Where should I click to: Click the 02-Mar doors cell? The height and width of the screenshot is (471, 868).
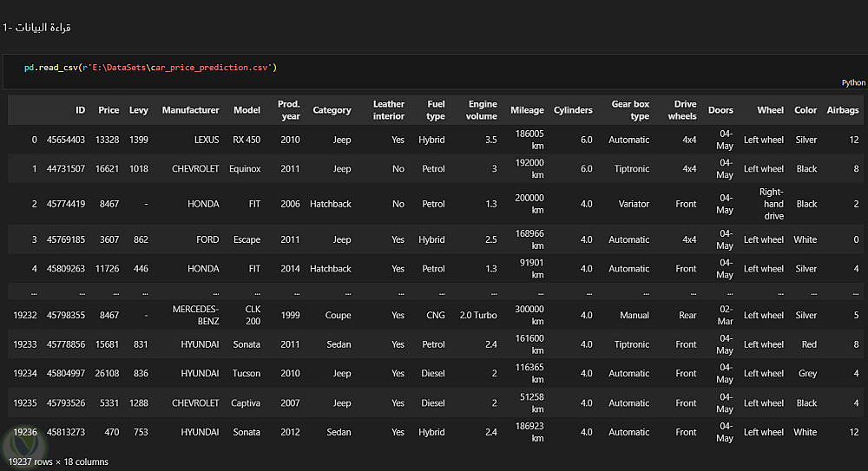pos(725,316)
